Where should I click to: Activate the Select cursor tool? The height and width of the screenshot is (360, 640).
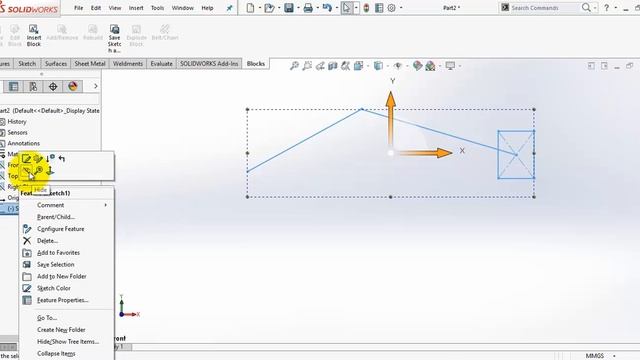[347, 8]
